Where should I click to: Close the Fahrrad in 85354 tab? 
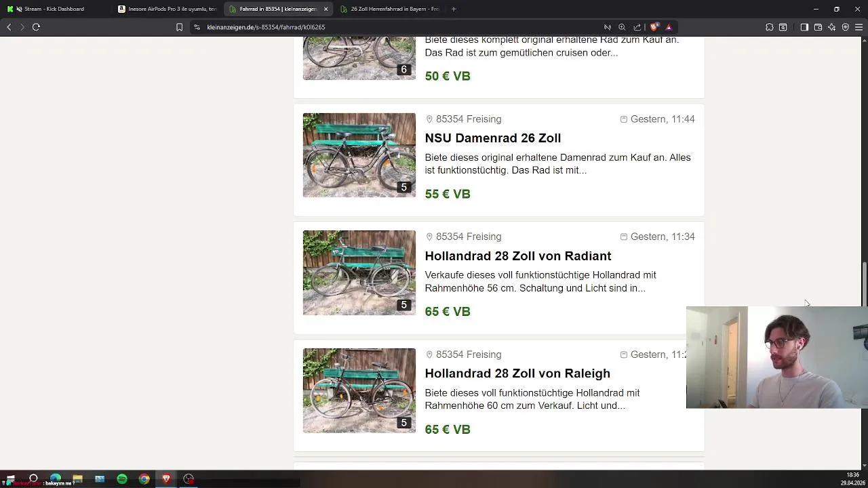[x=326, y=9]
